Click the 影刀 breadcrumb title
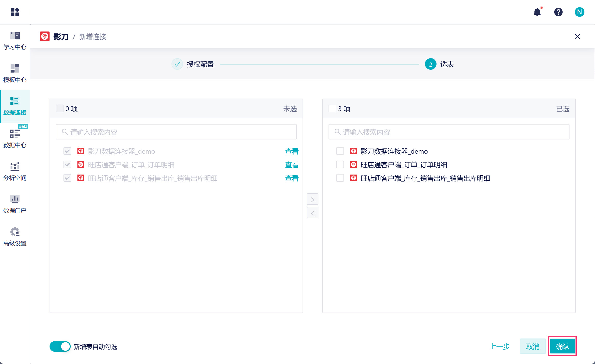The width and height of the screenshot is (595, 364). (x=61, y=37)
